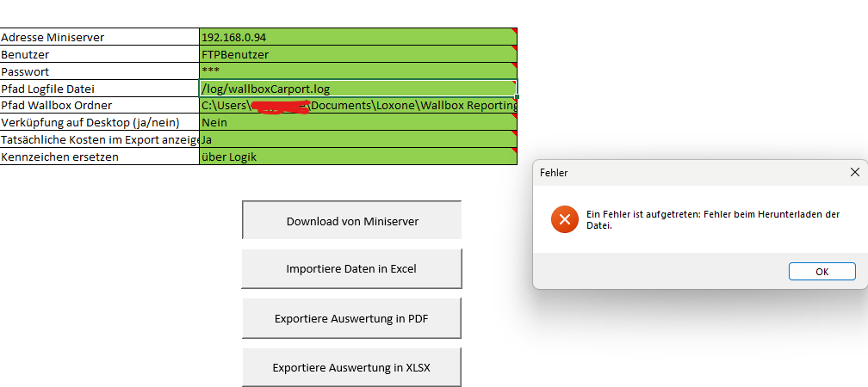Select the Kennzeichen ersetzen label cell
Screen dimensions: 868x387
click(99, 157)
